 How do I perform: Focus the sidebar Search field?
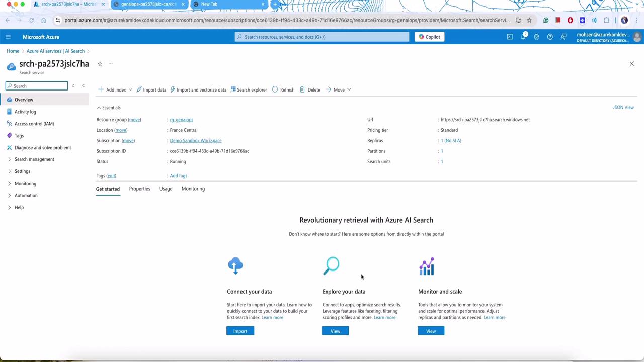(x=37, y=86)
